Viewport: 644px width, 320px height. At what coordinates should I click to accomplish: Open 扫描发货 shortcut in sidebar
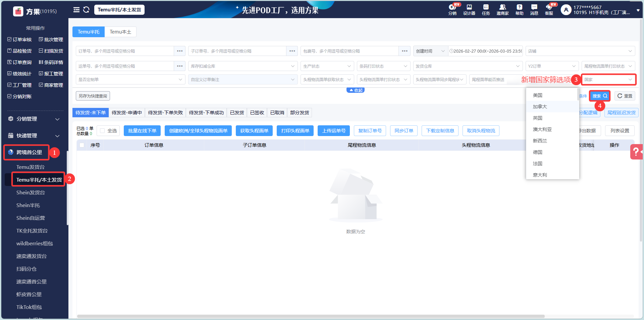51,51
